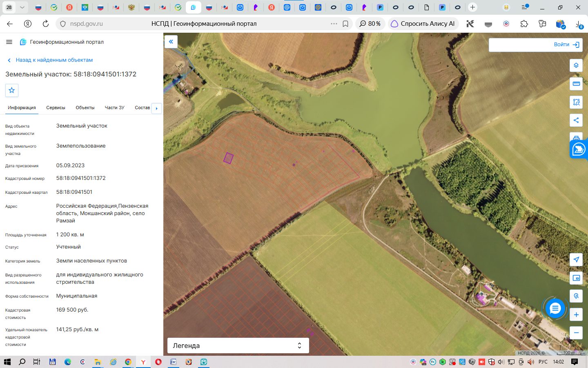Go back to found objects list
Viewport: 588px width, 368px height.
(x=50, y=60)
